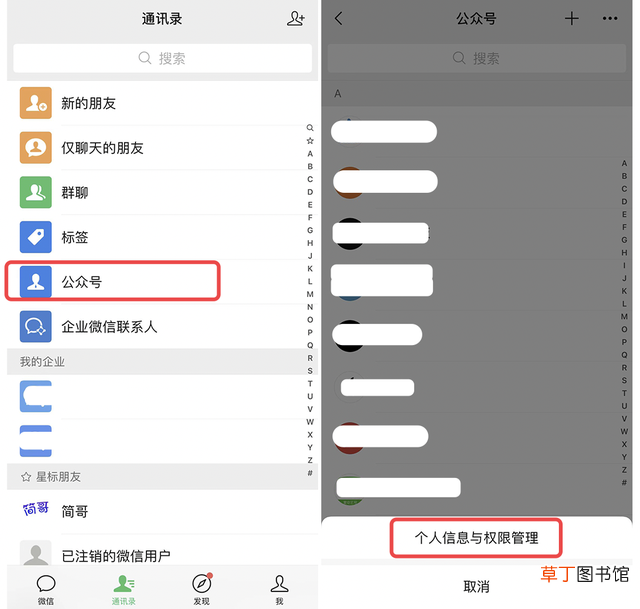Tap the search field in the 通讯录 screen
Screen dimensions: 640x609
(162, 58)
